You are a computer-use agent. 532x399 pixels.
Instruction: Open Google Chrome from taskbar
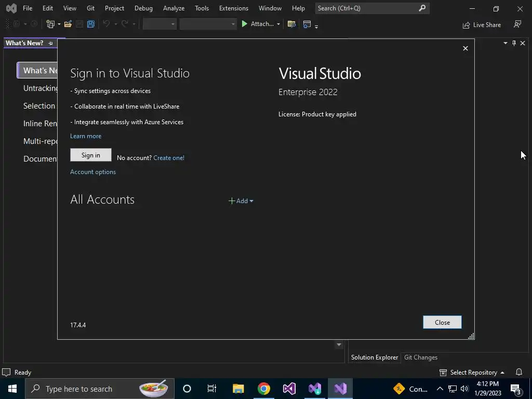coord(263,389)
